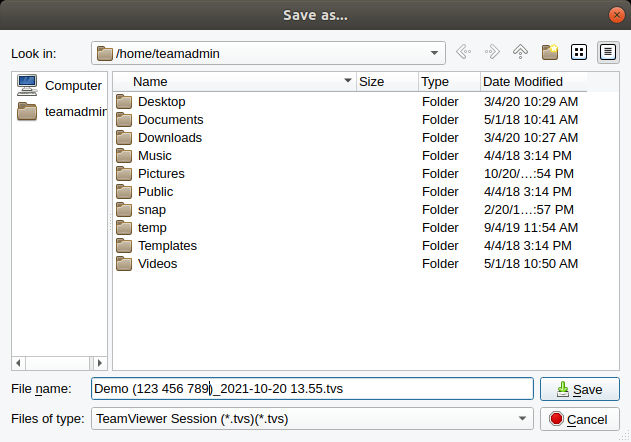Select the Downloads folder
The height and width of the screenshot is (442, 631).
tap(169, 138)
